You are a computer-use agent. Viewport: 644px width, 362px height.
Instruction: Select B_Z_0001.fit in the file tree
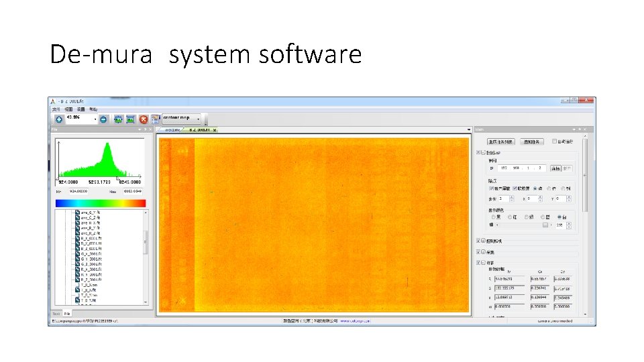coord(91,248)
